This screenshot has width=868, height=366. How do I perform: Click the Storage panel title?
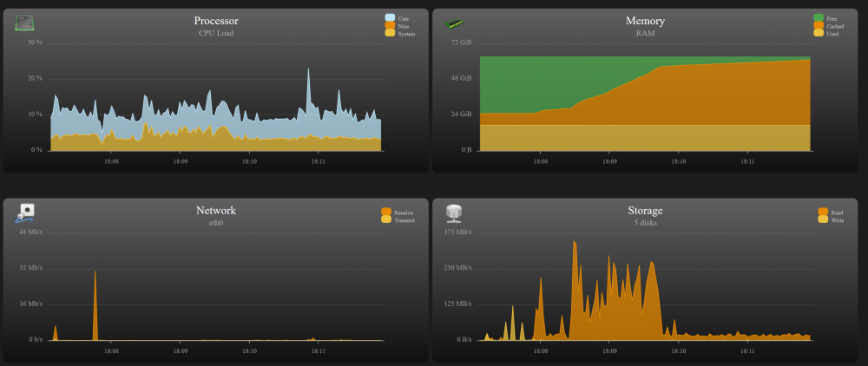(645, 211)
